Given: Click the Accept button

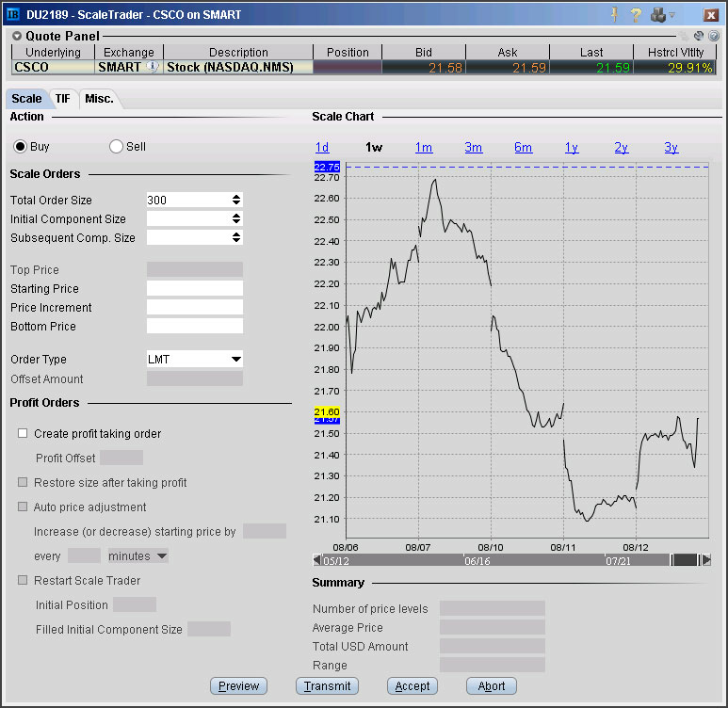Looking at the screenshot, I should (413, 685).
